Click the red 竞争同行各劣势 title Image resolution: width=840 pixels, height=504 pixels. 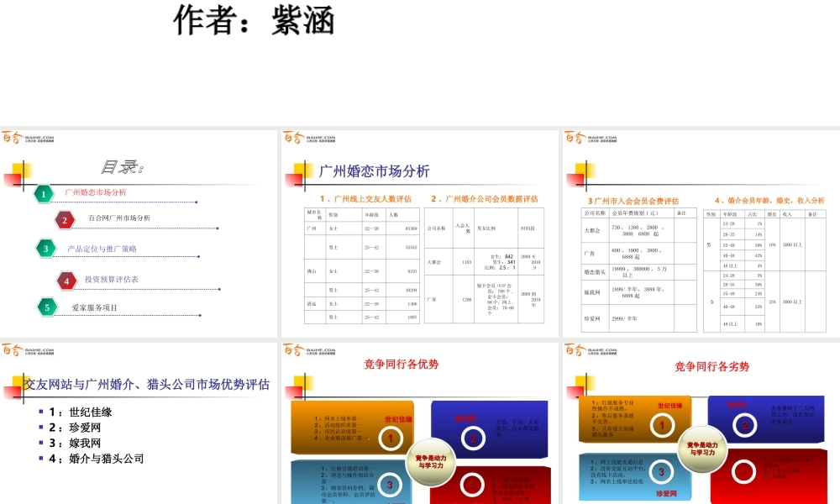711,366
